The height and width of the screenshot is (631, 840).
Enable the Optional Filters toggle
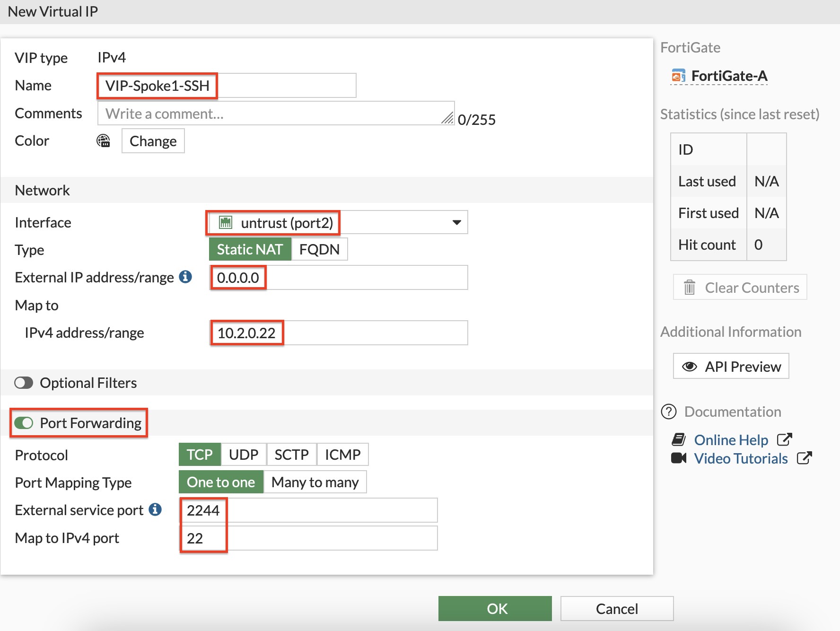[24, 383]
